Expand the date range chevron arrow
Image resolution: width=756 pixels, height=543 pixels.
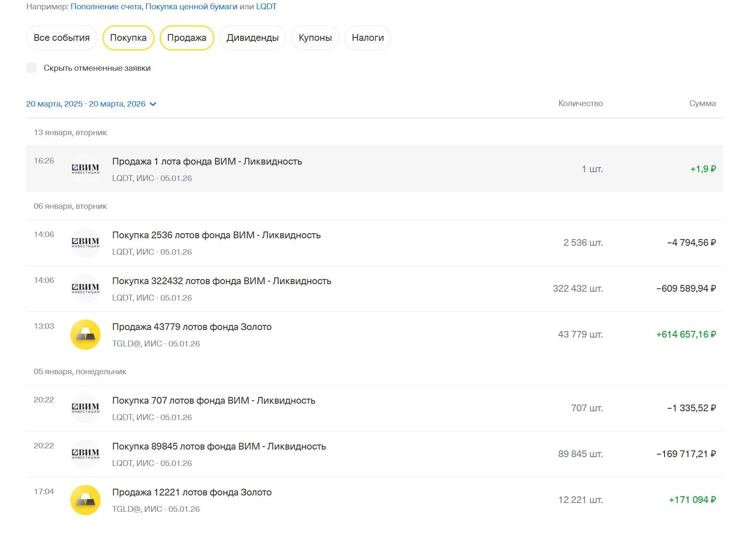point(153,104)
